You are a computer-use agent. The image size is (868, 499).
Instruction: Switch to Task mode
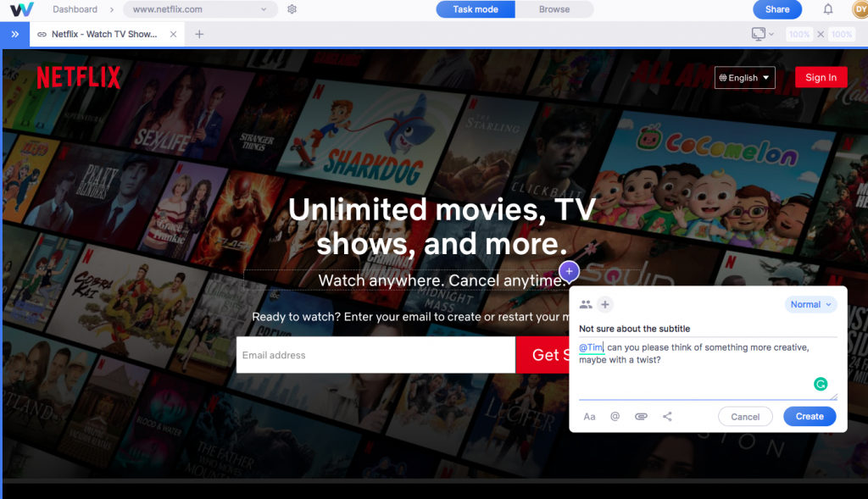pos(476,9)
